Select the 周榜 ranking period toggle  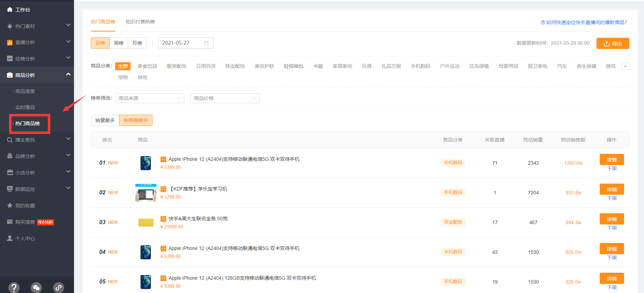point(119,43)
